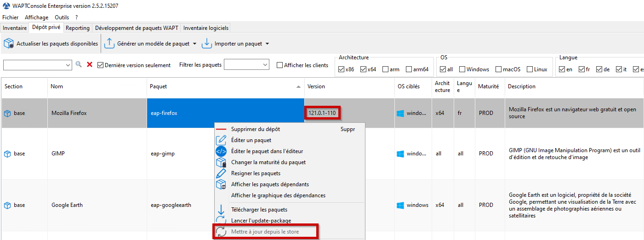Open the search field dropdown arrow
644x240 pixels.
68,65
